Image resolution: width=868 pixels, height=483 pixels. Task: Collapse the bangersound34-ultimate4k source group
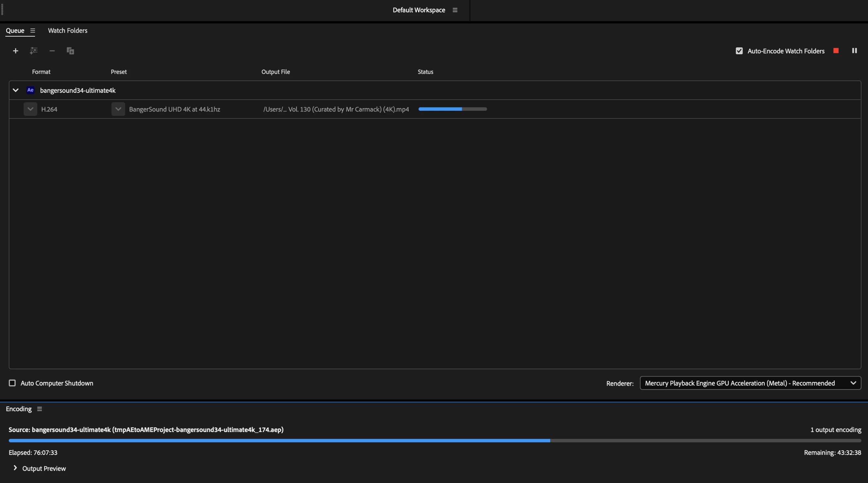(15, 90)
